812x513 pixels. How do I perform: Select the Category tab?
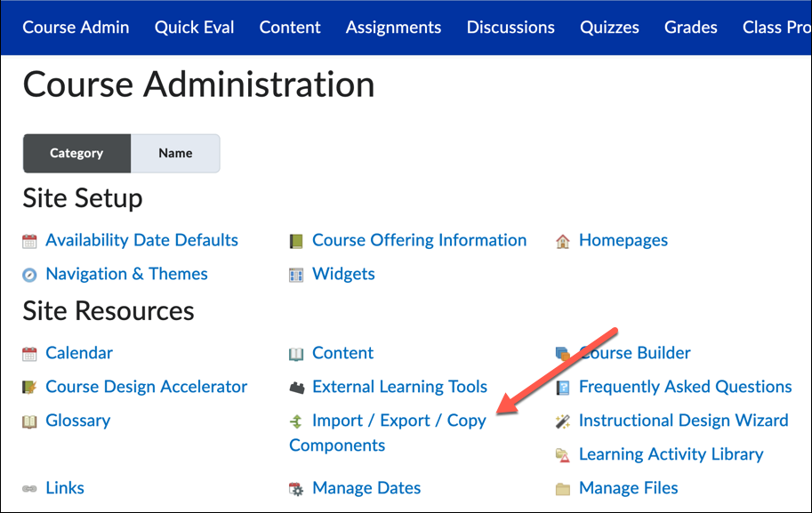point(76,153)
